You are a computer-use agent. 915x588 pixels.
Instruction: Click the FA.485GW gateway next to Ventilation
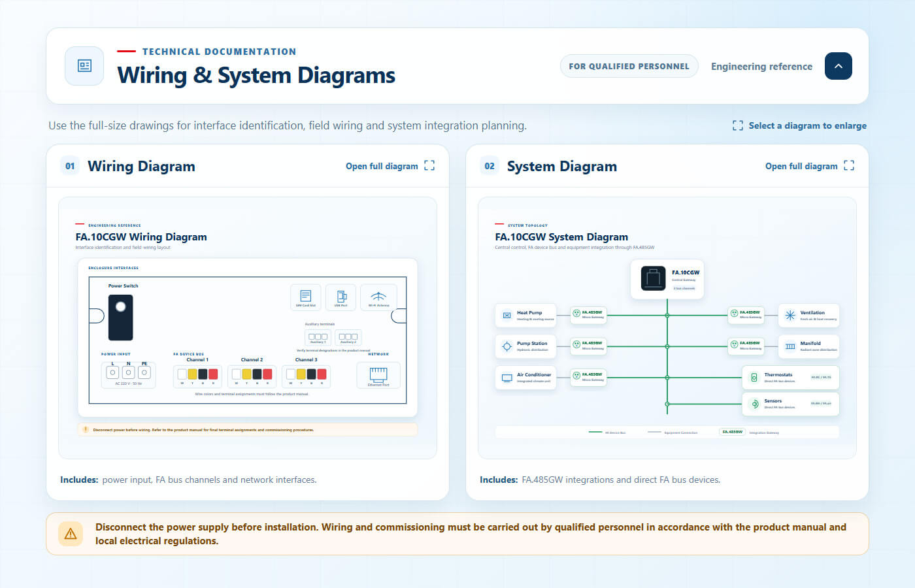click(746, 314)
